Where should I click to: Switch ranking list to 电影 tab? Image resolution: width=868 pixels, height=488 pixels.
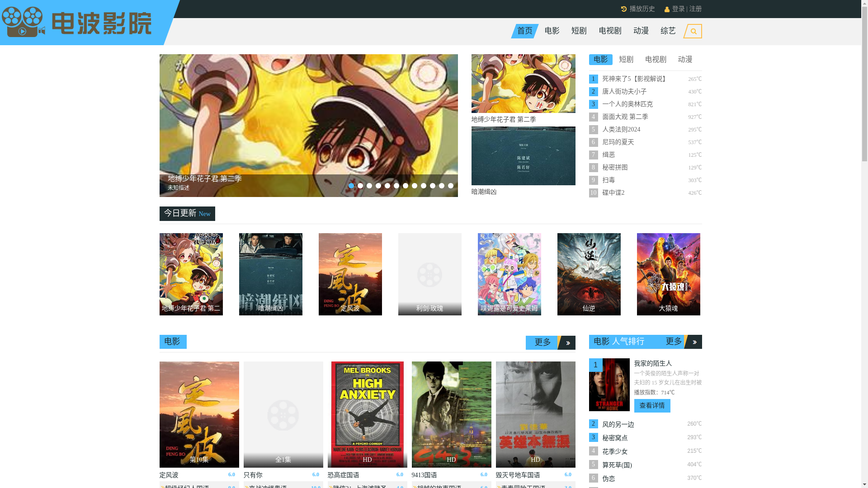(601, 60)
